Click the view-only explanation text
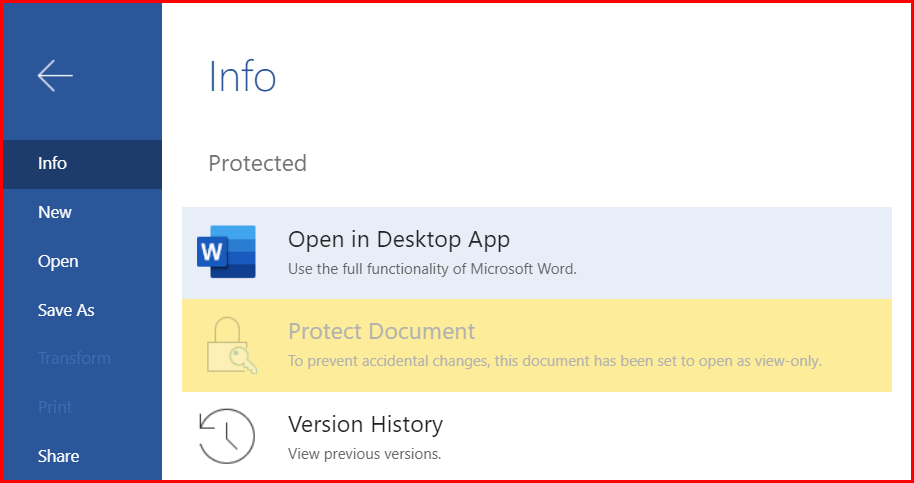 coord(555,361)
